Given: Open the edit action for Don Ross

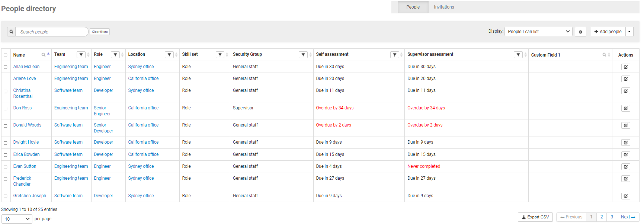Looking at the screenshot, I should pos(625,108).
